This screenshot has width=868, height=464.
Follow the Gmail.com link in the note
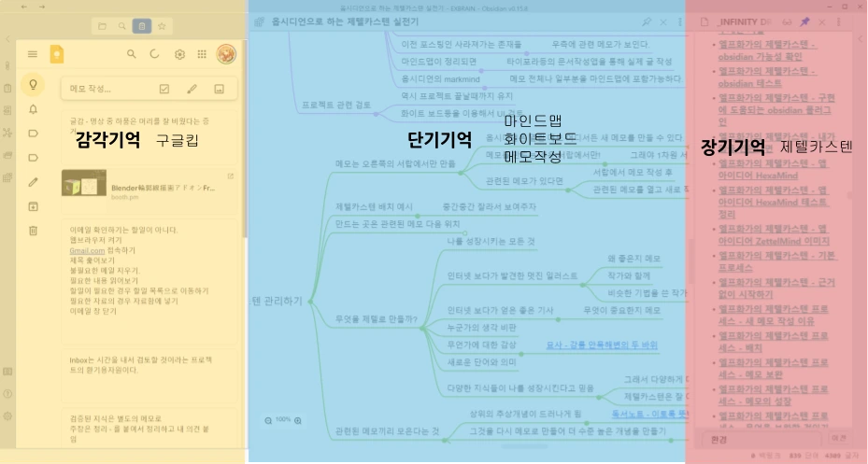[87, 250]
